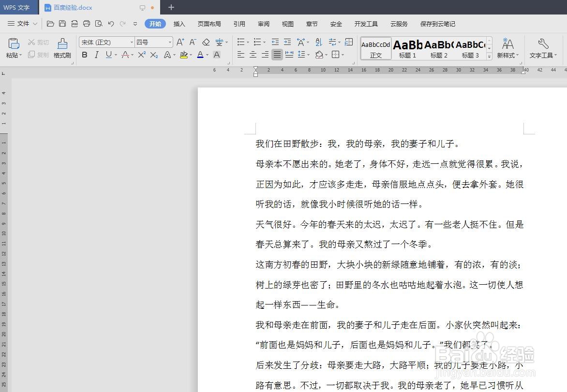Switch to the 开发工具 tab
The height and width of the screenshot is (392, 567).
click(366, 24)
